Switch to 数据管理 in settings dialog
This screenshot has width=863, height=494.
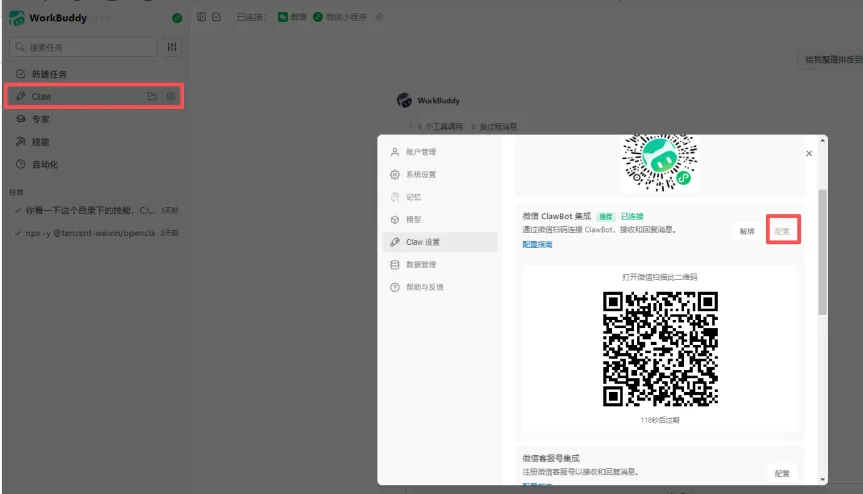click(440, 265)
